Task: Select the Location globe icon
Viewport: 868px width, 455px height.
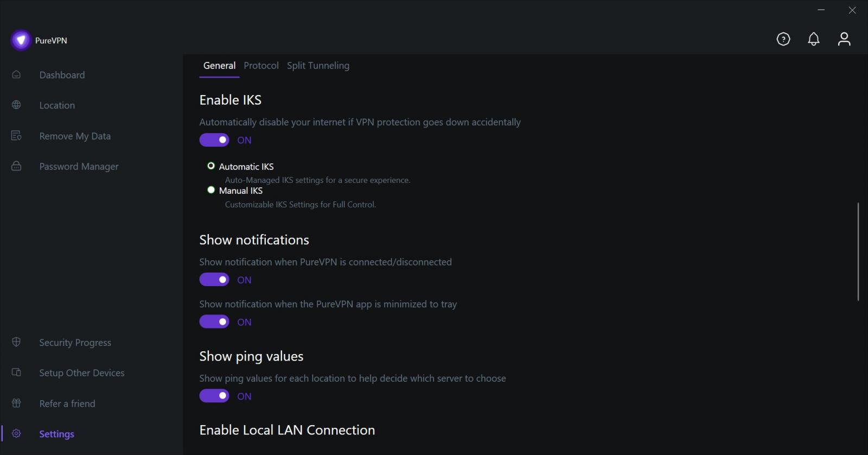Action: pos(16,105)
